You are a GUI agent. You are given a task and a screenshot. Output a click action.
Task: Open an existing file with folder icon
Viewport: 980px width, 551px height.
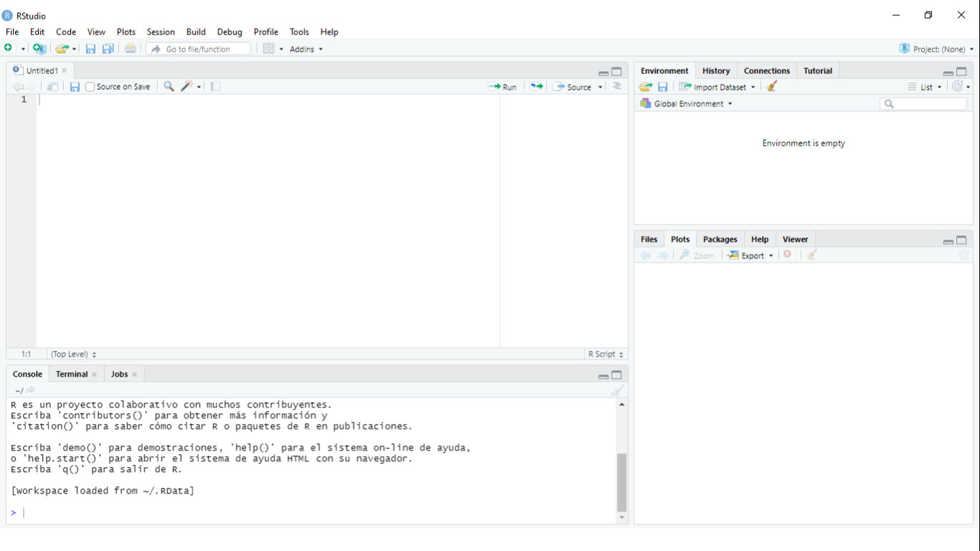[x=62, y=49]
